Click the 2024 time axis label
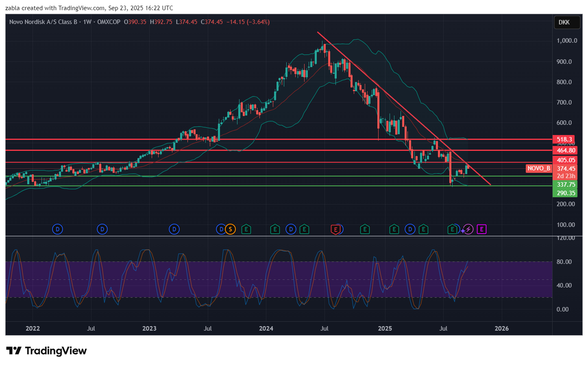The image size is (588, 366). pyautogui.click(x=266, y=329)
